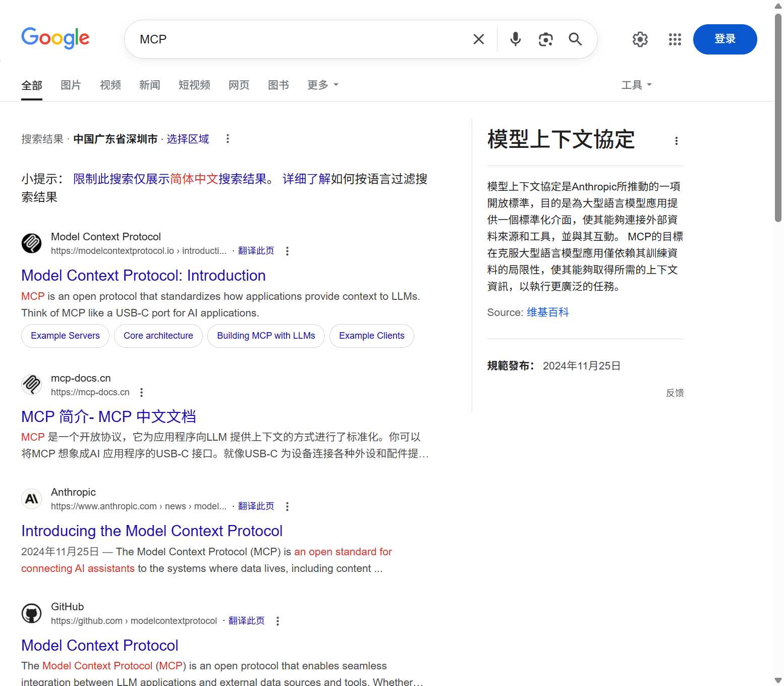The width and height of the screenshot is (784, 686).
Task: Open three-dot options on Model Context Protocol result
Action: 287,251
